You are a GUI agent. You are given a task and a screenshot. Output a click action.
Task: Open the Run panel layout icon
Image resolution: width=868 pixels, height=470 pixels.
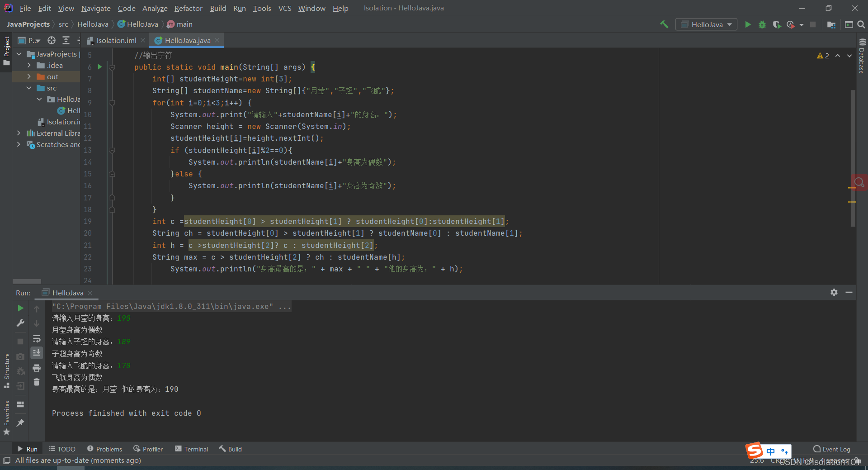(20, 404)
